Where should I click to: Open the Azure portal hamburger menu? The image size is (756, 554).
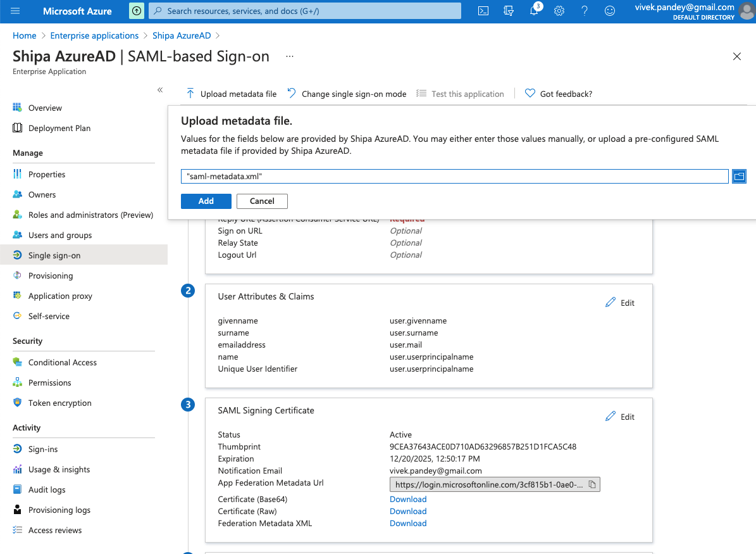pyautogui.click(x=15, y=11)
